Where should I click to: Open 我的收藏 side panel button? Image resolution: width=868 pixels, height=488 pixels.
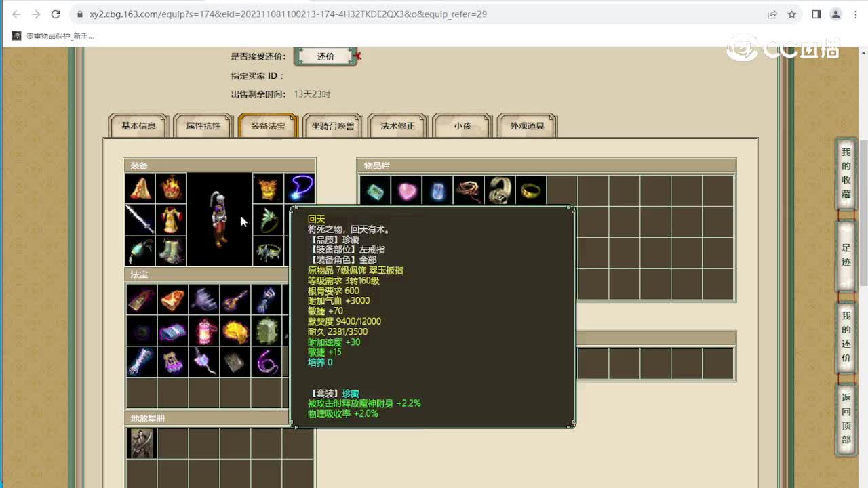click(846, 173)
